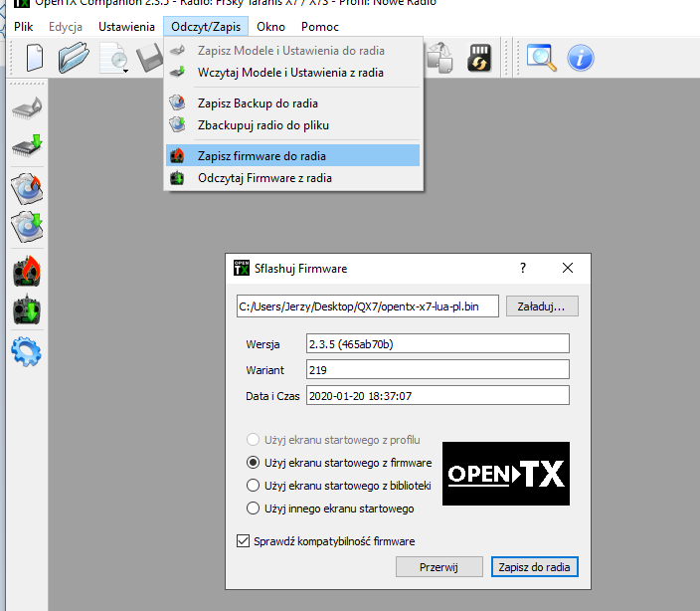700x611 pixels.
Task: Click the Open folder toolbar icon
Action: pyautogui.click(x=74, y=57)
